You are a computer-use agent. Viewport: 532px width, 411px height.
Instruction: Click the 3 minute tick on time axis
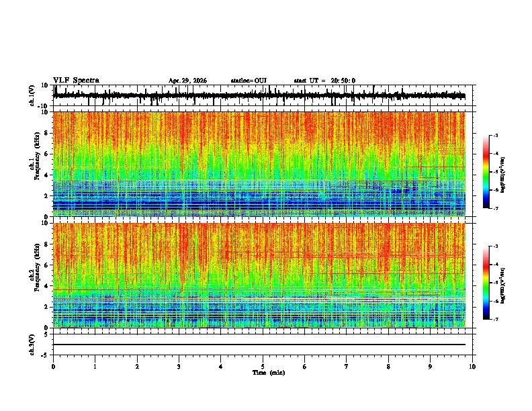point(179,367)
